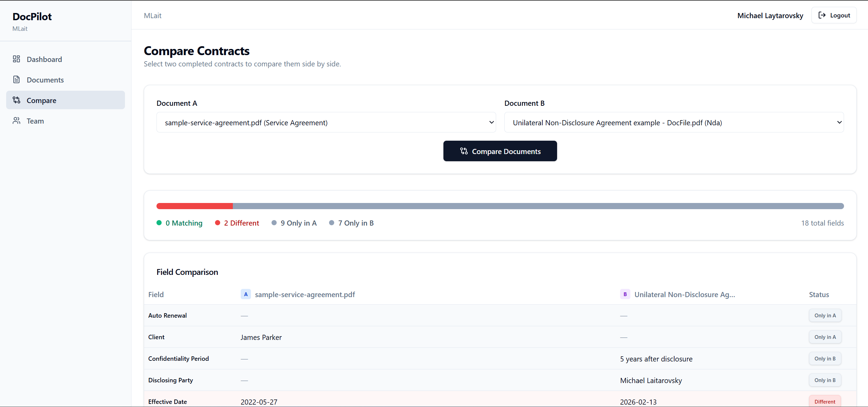Click the '5 years after disclosure' value
The height and width of the screenshot is (407, 868).
(x=656, y=359)
